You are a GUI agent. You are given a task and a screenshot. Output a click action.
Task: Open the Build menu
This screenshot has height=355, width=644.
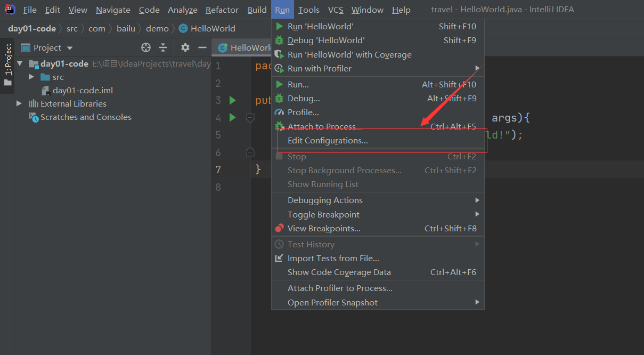(257, 10)
